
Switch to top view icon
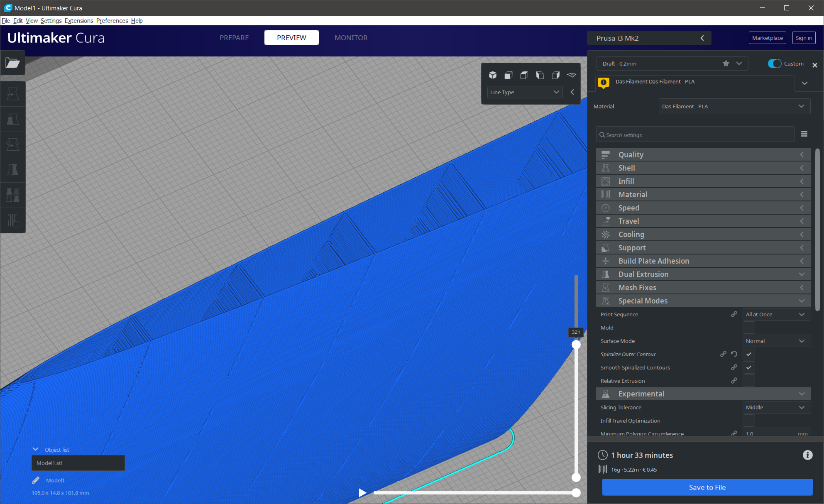[x=524, y=75]
